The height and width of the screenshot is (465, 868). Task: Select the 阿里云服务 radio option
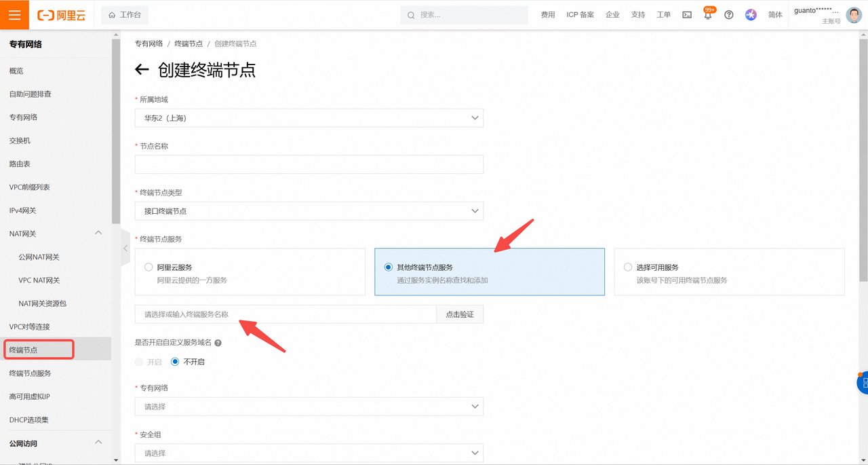[149, 267]
